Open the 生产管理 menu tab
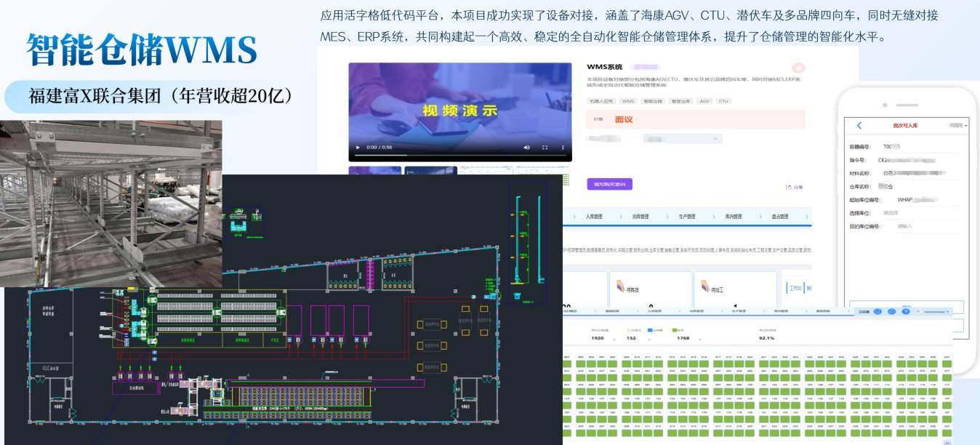Image resolution: width=980 pixels, height=445 pixels. click(x=686, y=216)
